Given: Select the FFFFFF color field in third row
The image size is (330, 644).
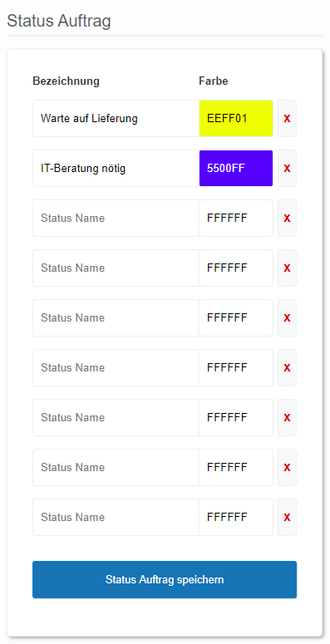Looking at the screenshot, I should (236, 218).
